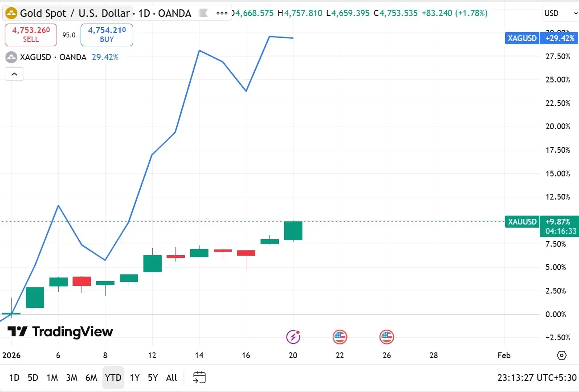This screenshot has height=392, width=579.
Task: Click the Gold Spot symbol logo icon
Action: 12,13
